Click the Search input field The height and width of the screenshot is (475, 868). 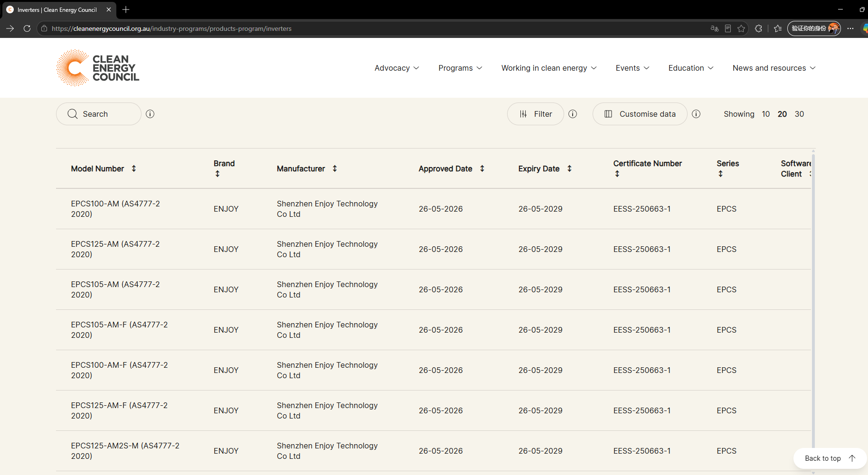coord(99,114)
